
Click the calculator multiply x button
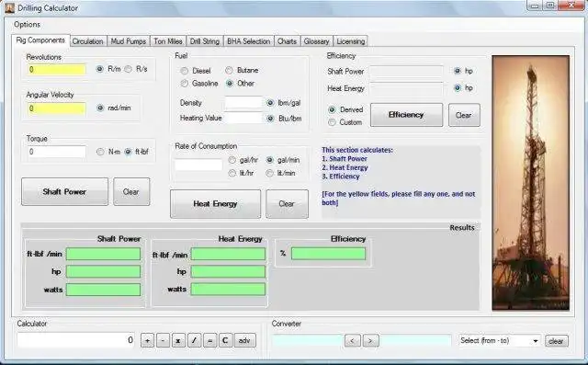tap(178, 340)
